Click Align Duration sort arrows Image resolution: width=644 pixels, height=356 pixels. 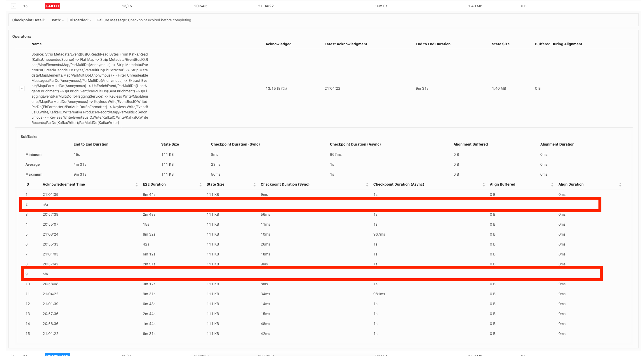pyautogui.click(x=620, y=184)
